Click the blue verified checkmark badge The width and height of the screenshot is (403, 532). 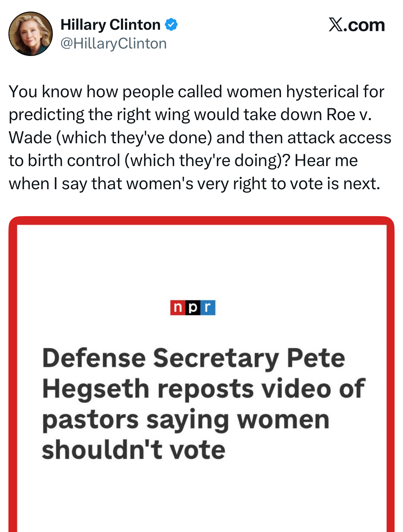coord(171,25)
